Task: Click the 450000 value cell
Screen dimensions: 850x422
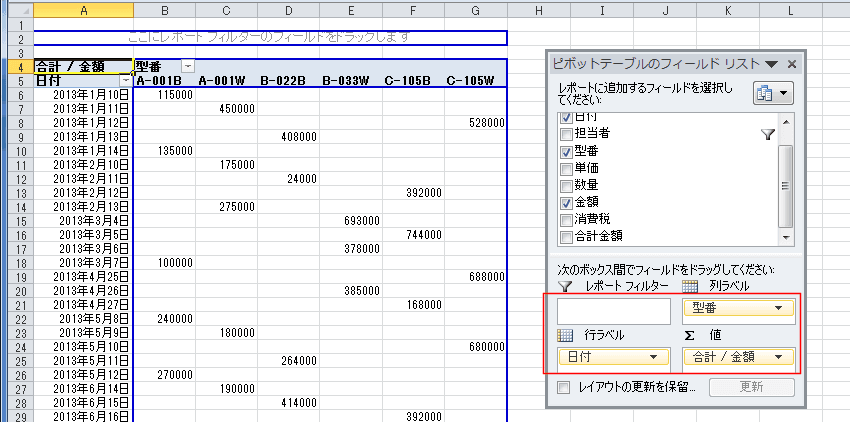Action: 227,108
